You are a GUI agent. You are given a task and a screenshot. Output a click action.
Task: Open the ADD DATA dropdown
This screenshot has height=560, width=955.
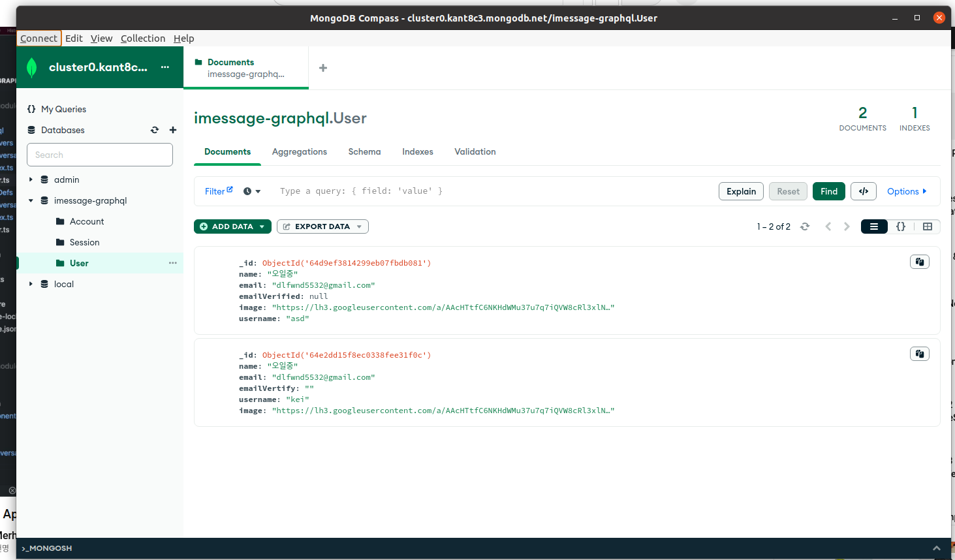point(232,226)
